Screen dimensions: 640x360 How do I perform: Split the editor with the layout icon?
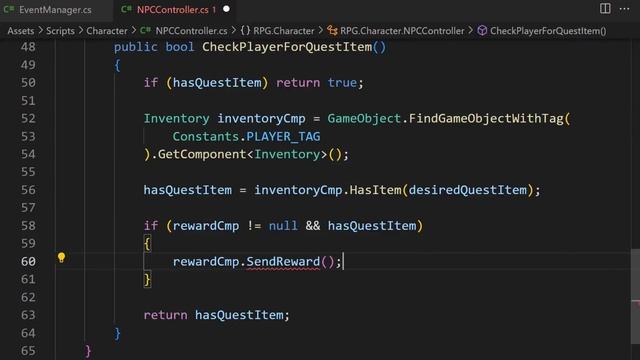[x=605, y=9]
